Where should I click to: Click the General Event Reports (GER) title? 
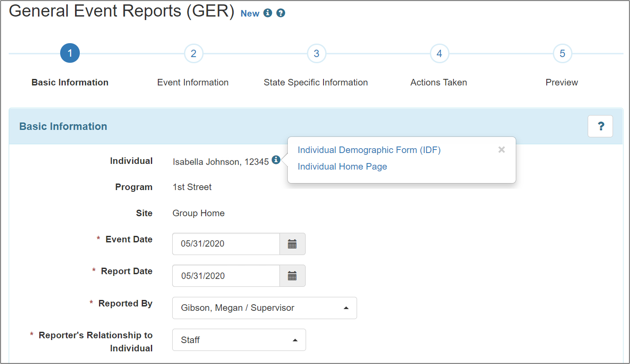[122, 11]
